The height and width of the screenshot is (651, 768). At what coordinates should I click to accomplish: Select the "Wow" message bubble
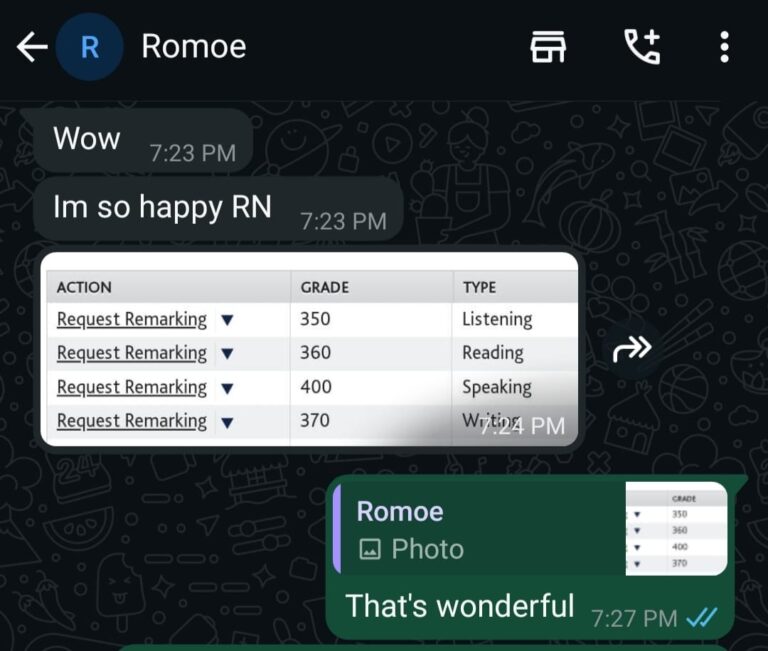[87, 138]
